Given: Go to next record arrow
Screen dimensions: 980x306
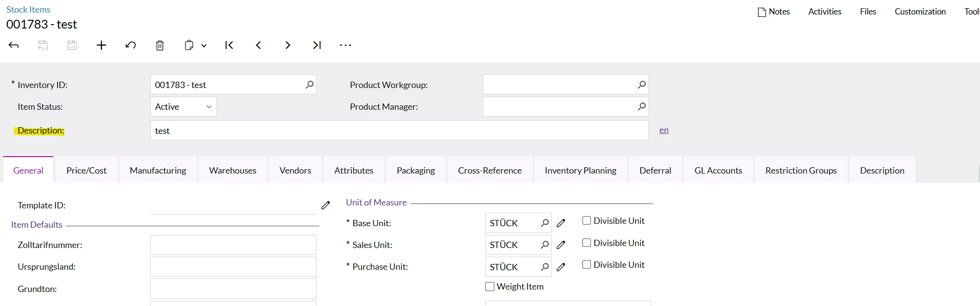Looking at the screenshot, I should 288,45.
